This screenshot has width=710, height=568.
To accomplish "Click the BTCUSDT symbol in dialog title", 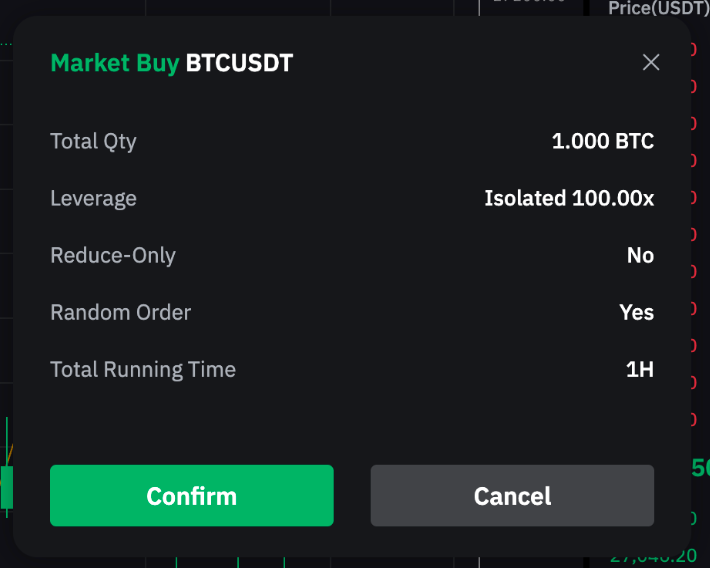I will [239, 63].
